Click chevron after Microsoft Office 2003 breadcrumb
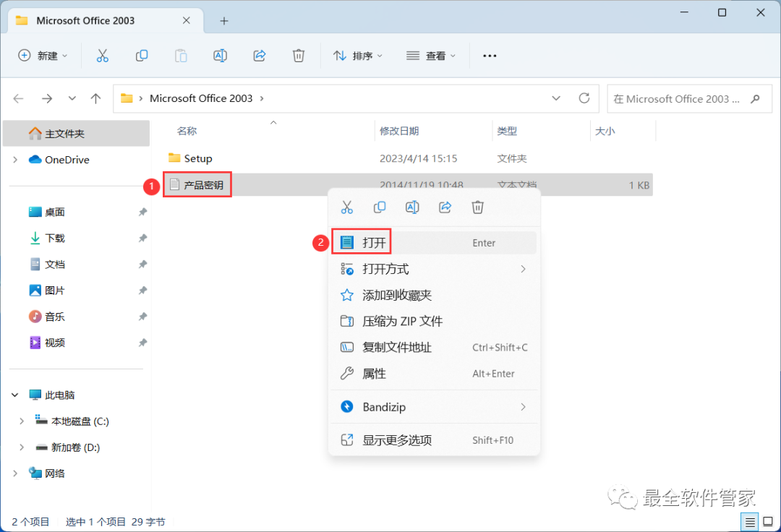Image resolution: width=781 pixels, height=532 pixels. tap(262, 98)
